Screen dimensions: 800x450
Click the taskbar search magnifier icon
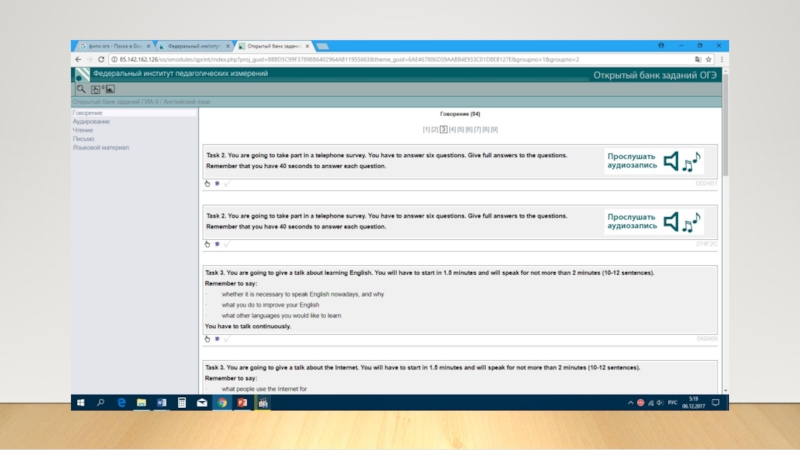click(101, 403)
